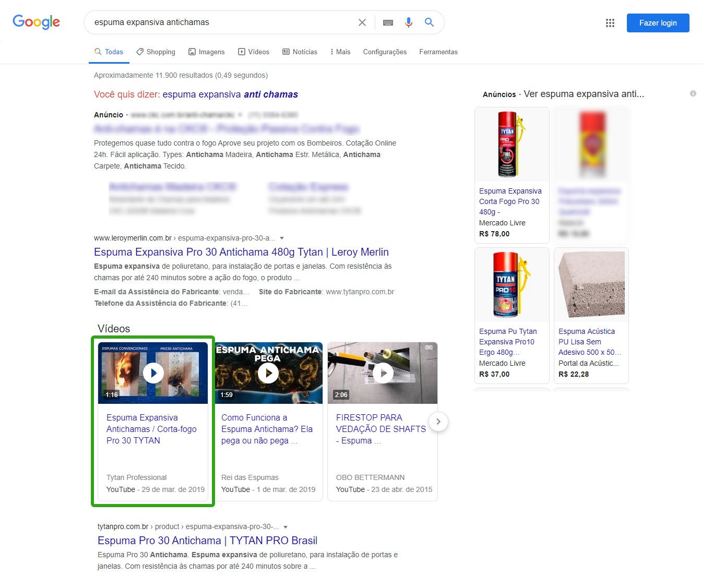Switch to the Notícias tab
The width and height of the screenshot is (713, 588).
click(x=300, y=52)
